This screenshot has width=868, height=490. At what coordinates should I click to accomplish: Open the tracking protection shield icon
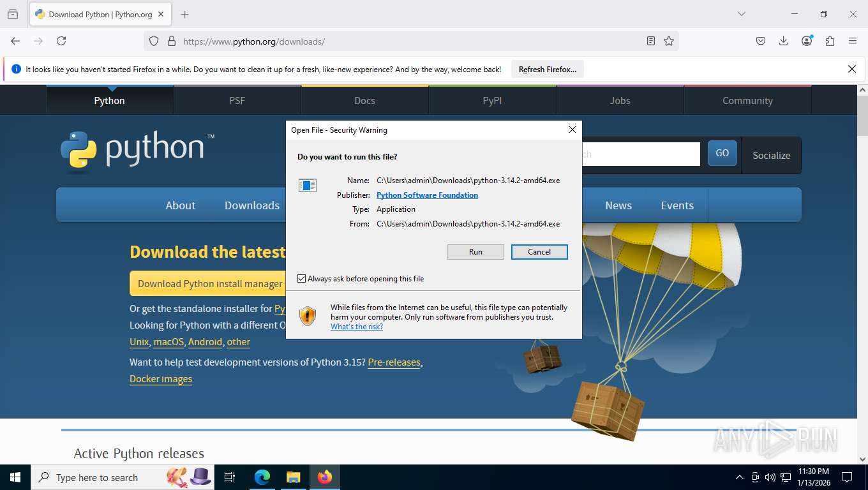[154, 41]
